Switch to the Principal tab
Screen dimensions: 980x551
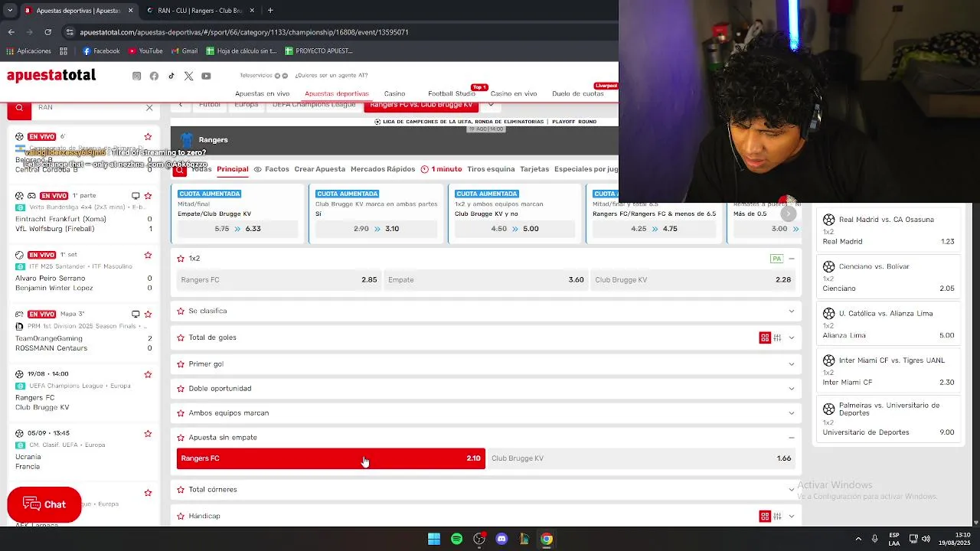click(232, 169)
